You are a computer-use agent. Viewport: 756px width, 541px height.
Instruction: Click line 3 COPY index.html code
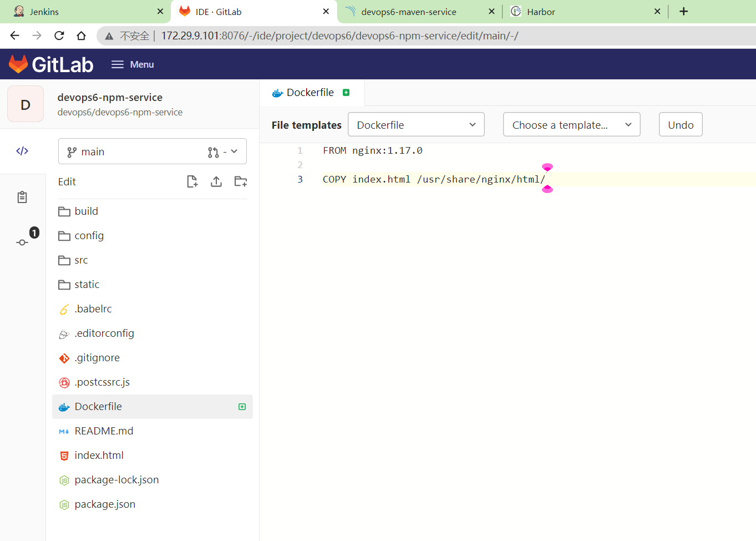point(434,179)
